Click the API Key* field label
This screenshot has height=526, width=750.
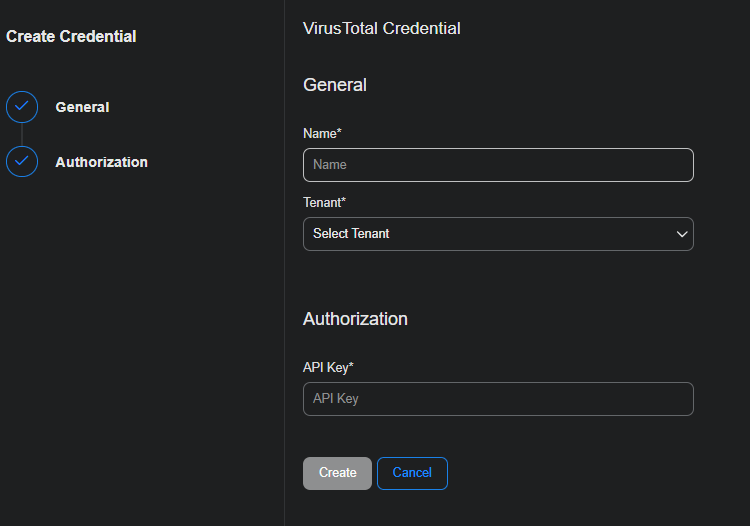tap(328, 367)
